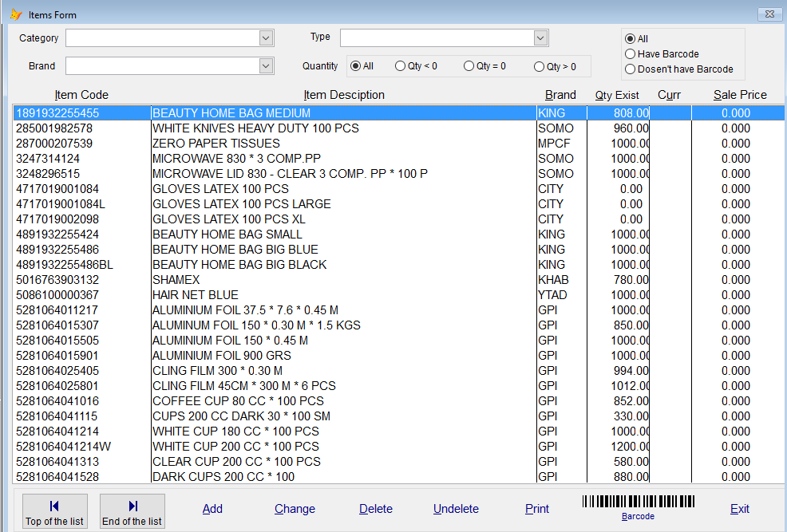Select ALUMINIUM FOIL 37.5 * 7.6 * 0.45 M
Viewport: 787px width, 532px height.
(x=399, y=310)
